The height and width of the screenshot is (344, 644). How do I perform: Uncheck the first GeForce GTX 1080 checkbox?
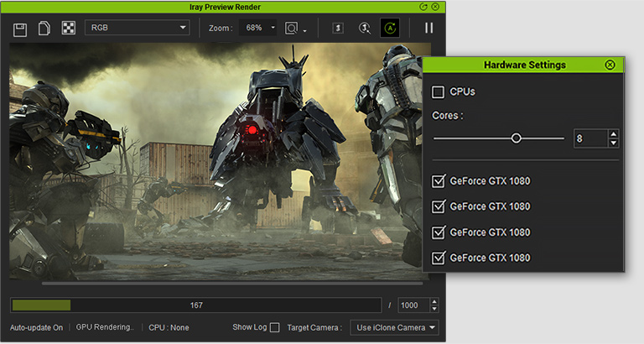[439, 181]
